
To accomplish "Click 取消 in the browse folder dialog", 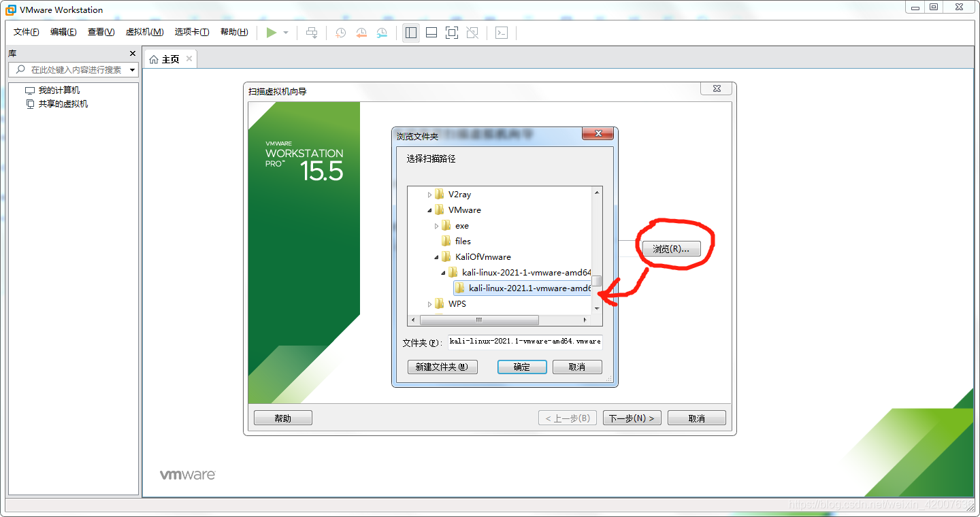I will pos(577,367).
